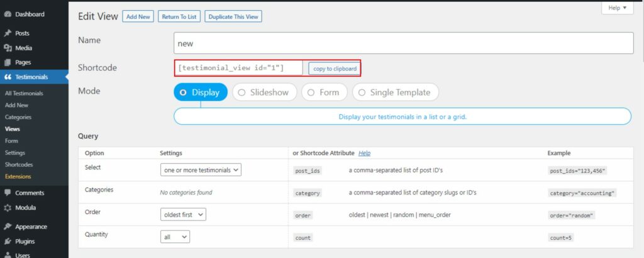The height and width of the screenshot is (258, 644).
Task: Go to Shortcodes in Testimonials submenu
Action: coord(19,164)
